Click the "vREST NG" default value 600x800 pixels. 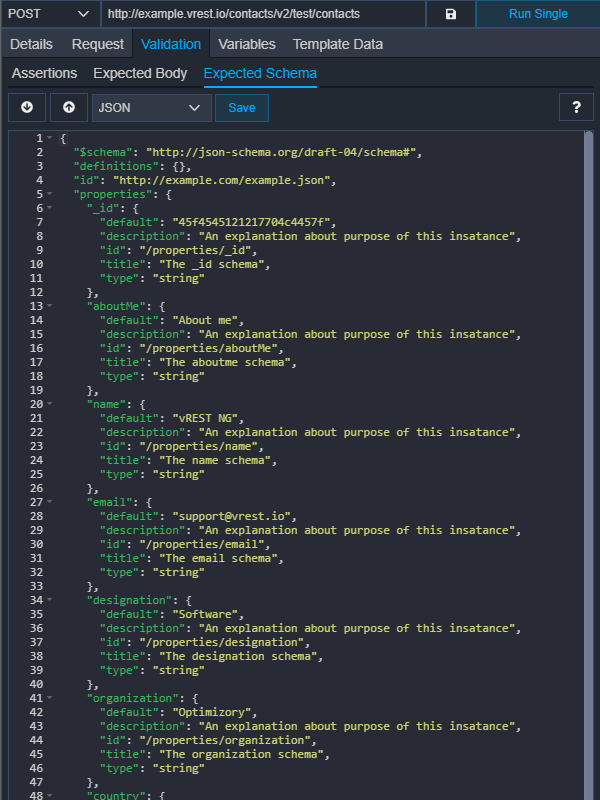[x=205, y=418]
